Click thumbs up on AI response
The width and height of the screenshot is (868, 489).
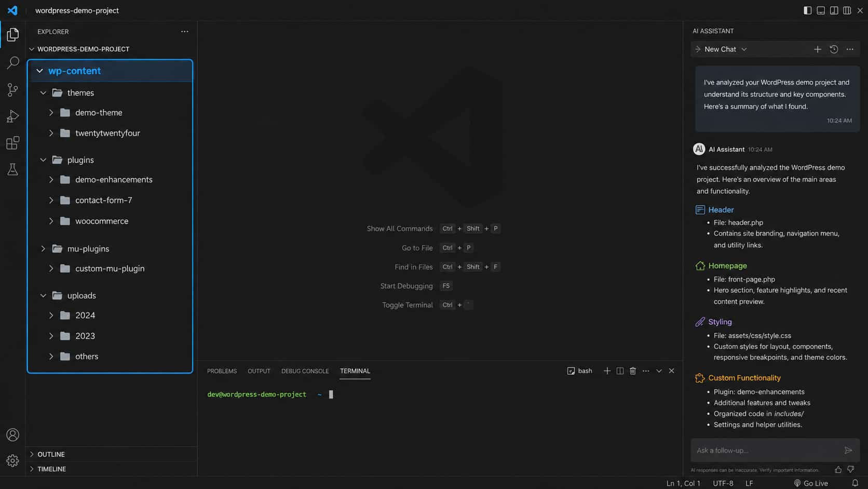tap(838, 469)
